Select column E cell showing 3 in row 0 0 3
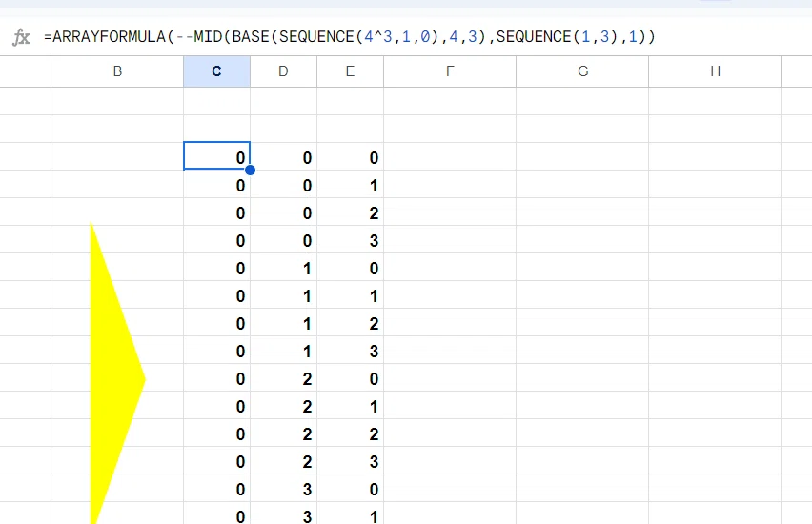This screenshot has width=812, height=524. 350,239
